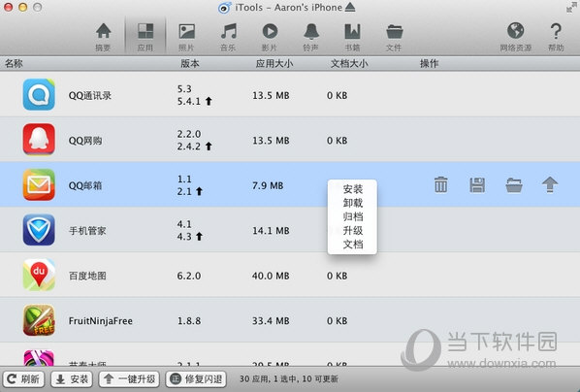Click the folder icon in QQ邮箱 row
Screen dimensions: 580x392
tap(514, 185)
